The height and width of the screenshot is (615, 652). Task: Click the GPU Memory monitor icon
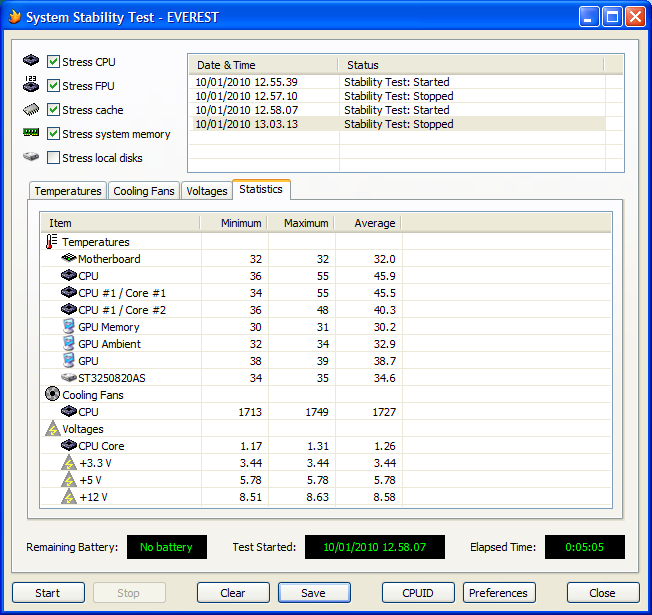click(68, 327)
